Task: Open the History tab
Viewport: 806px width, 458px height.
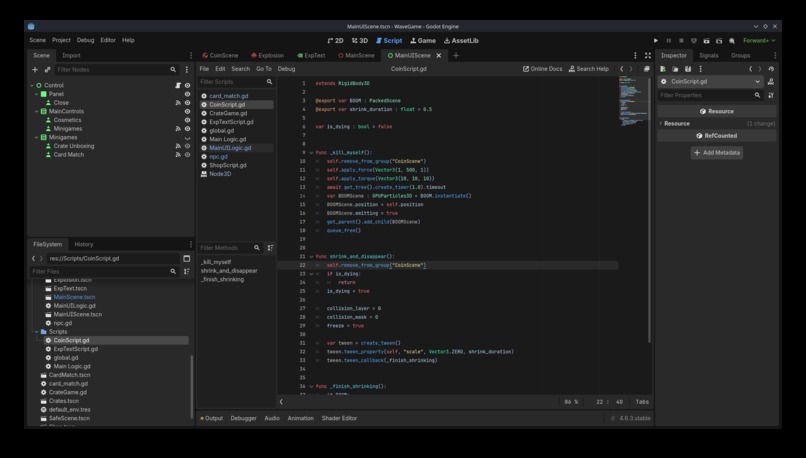Action: (x=84, y=244)
